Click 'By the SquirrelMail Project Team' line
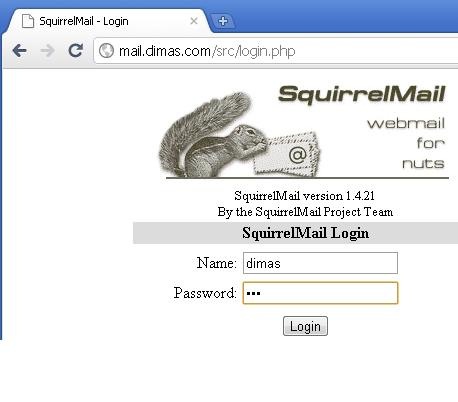This screenshot has height=402, width=458. coord(305,212)
